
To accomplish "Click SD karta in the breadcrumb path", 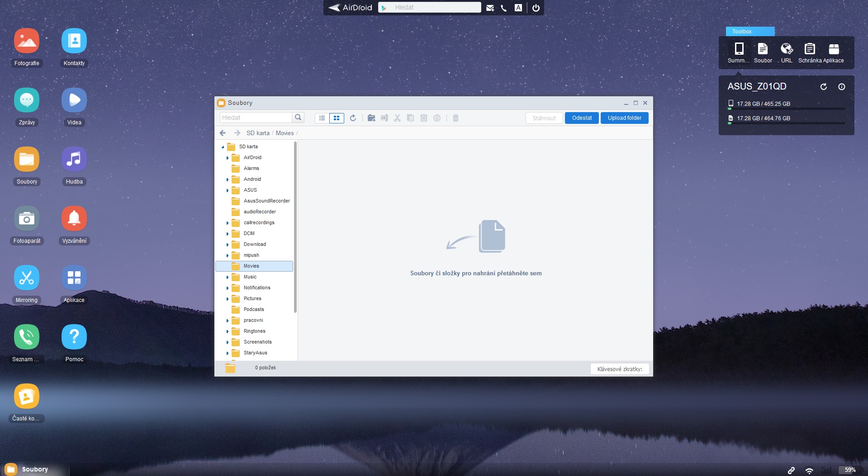I will [x=258, y=133].
